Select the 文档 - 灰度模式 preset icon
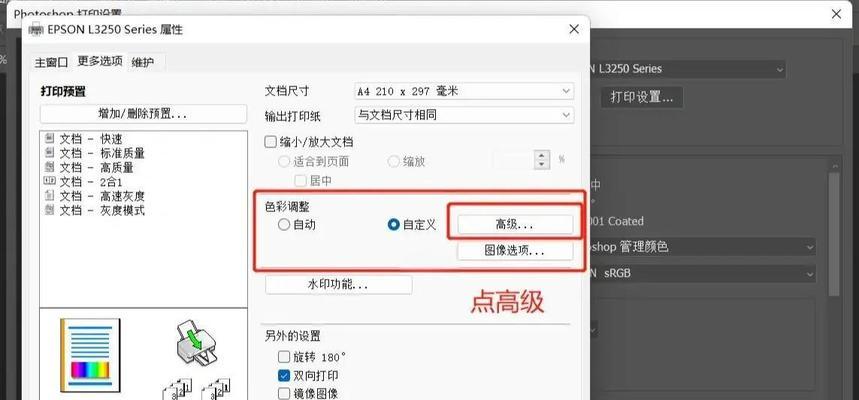 [x=49, y=210]
